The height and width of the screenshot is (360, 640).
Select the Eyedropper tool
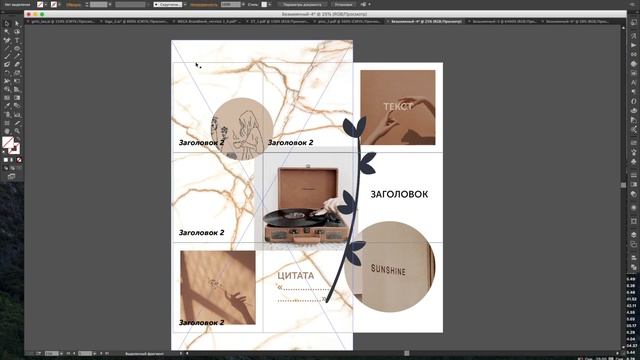click(7, 106)
